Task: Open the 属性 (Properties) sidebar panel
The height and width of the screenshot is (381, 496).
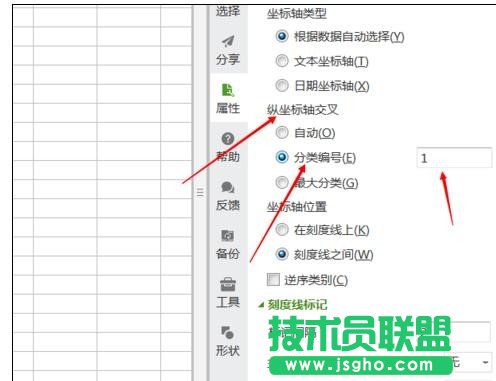Action: [x=228, y=99]
